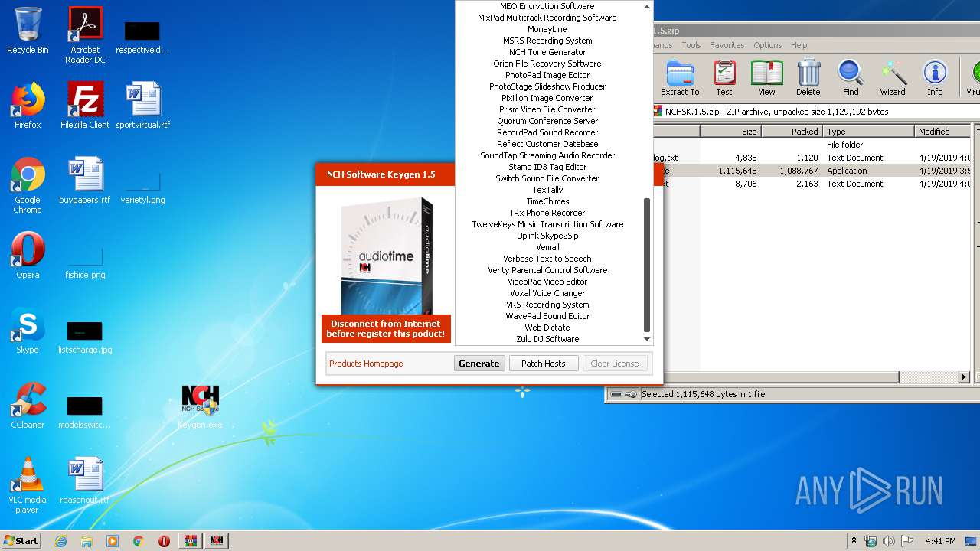Choose TwelveKeys Music Transcription Software
This screenshot has width=980, height=551.
tap(547, 224)
